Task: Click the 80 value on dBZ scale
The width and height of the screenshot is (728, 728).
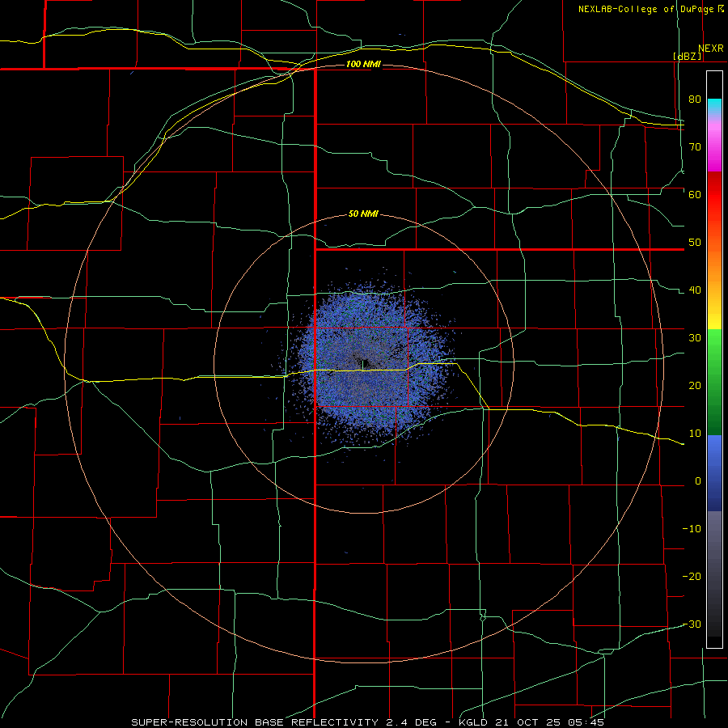Action: [695, 99]
